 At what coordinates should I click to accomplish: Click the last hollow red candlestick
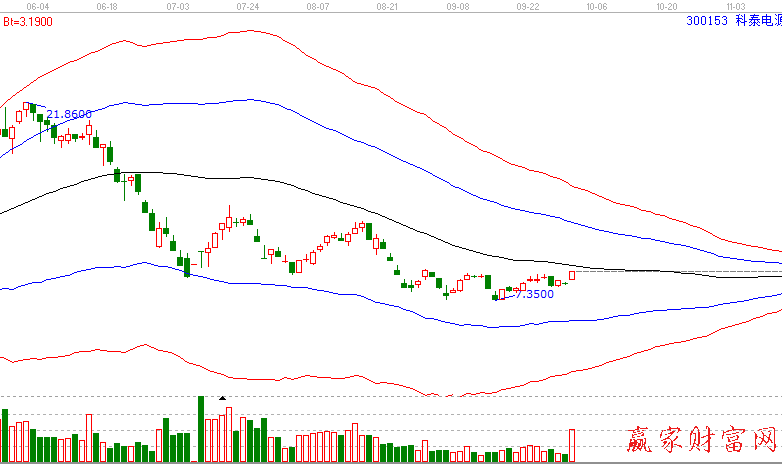(x=573, y=274)
